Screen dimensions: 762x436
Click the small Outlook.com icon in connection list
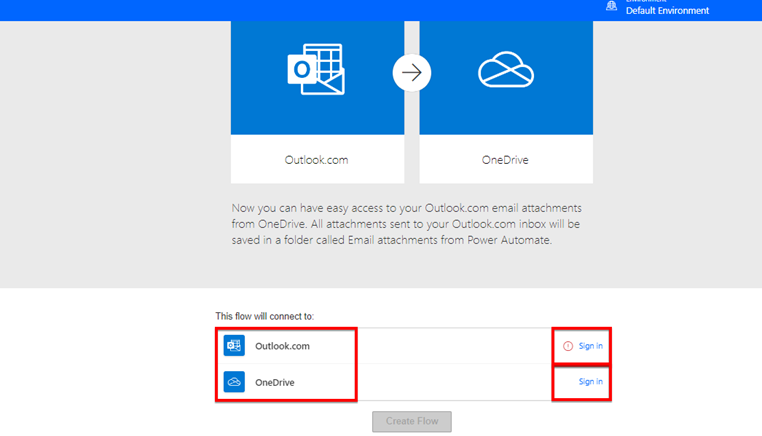[x=234, y=346]
